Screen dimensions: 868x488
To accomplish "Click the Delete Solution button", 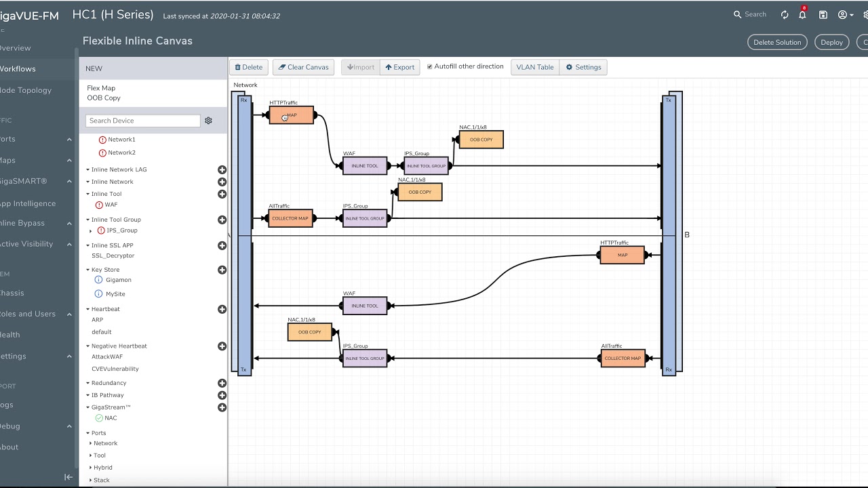I will [777, 42].
